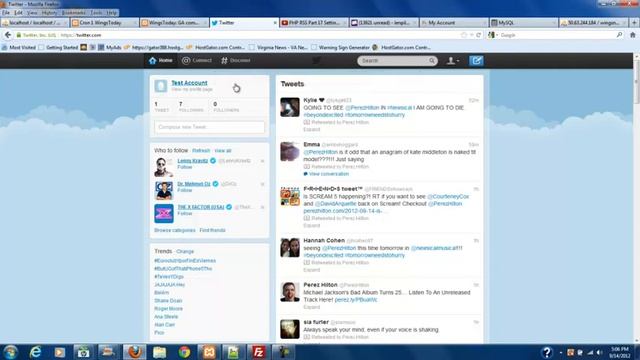640x360 pixels.
Task: Open the Test Account profile link
Action: pyautogui.click(x=189, y=83)
